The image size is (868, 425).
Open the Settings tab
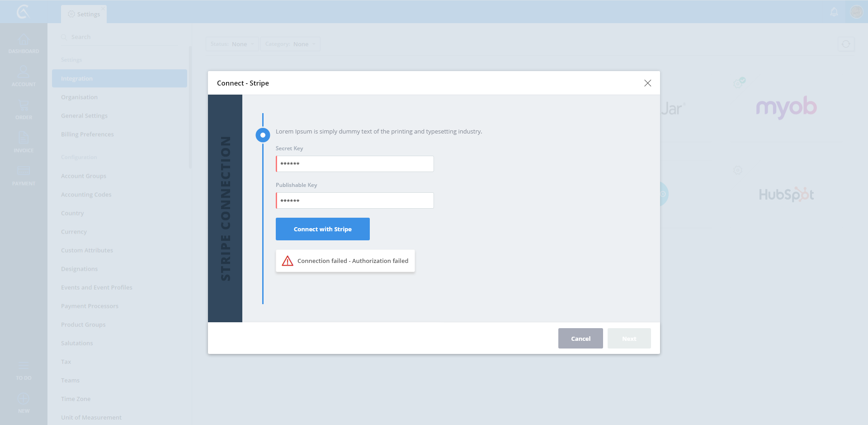click(84, 14)
